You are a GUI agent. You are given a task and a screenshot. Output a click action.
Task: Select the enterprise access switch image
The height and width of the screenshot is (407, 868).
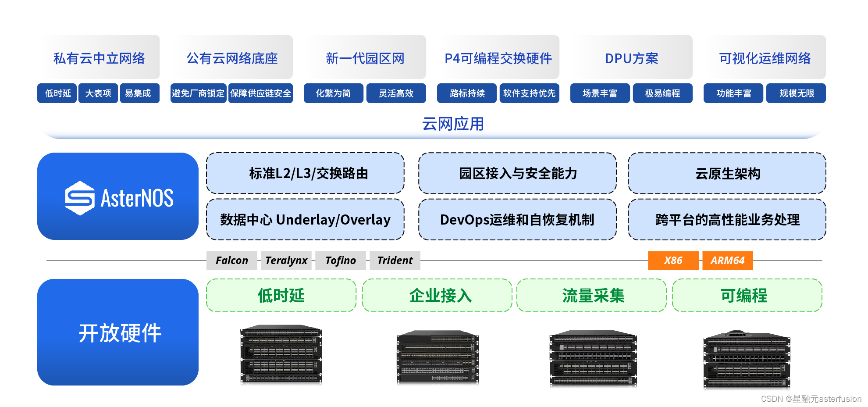click(438, 357)
